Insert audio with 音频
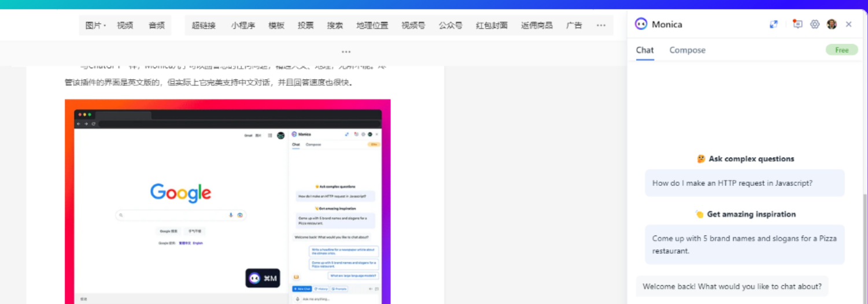The height and width of the screenshot is (304, 868). pos(157,25)
